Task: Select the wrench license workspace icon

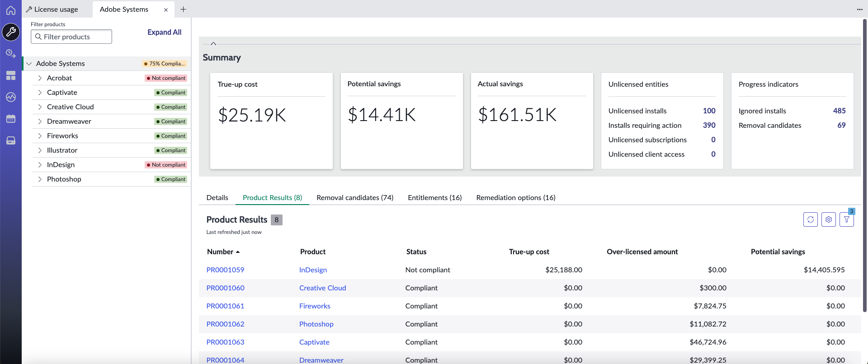Action: [x=11, y=32]
